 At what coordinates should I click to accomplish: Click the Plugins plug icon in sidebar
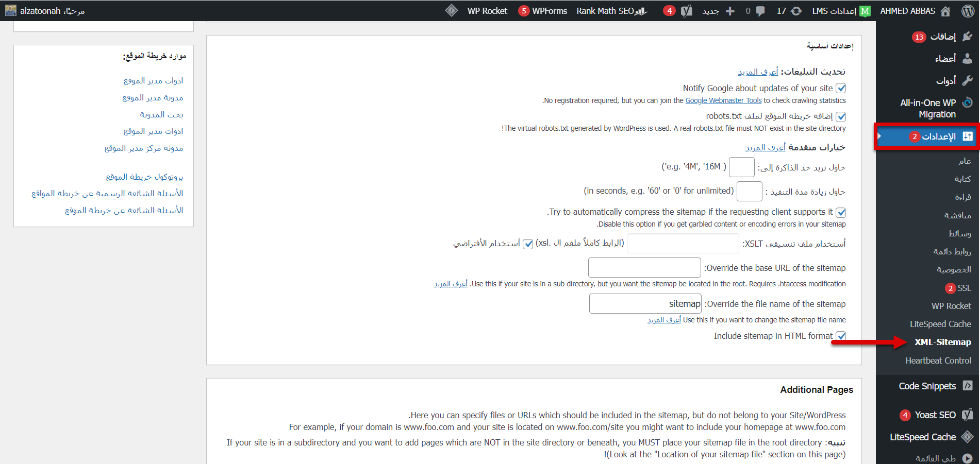[967, 36]
